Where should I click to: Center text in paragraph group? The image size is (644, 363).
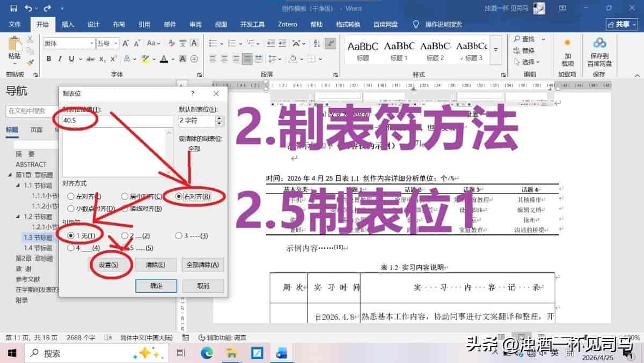(x=223, y=59)
